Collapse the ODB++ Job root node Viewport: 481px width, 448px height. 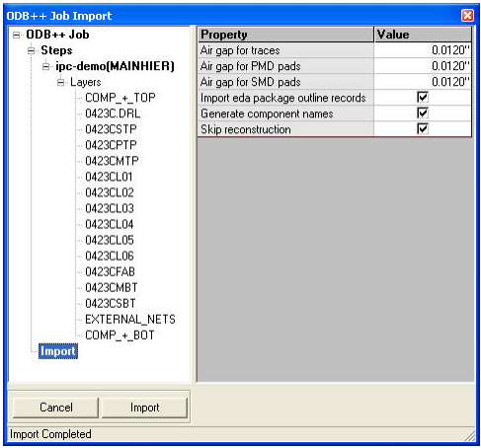tap(16, 35)
